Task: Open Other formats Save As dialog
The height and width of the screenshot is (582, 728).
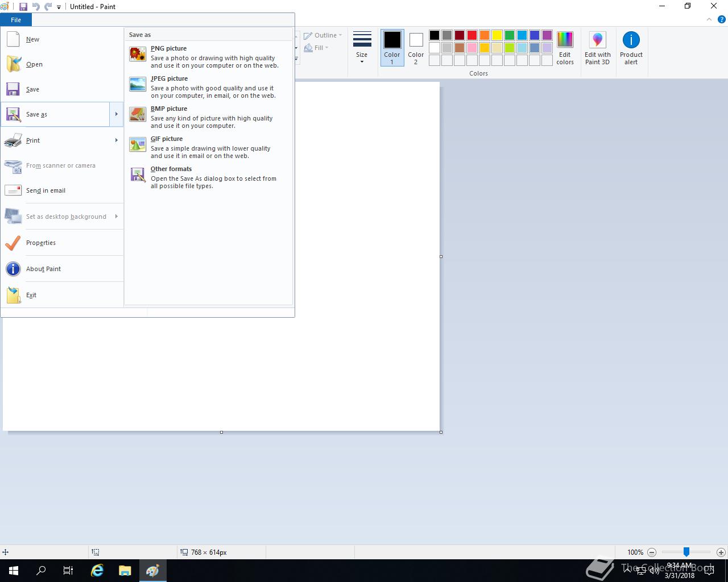Action: click(208, 177)
